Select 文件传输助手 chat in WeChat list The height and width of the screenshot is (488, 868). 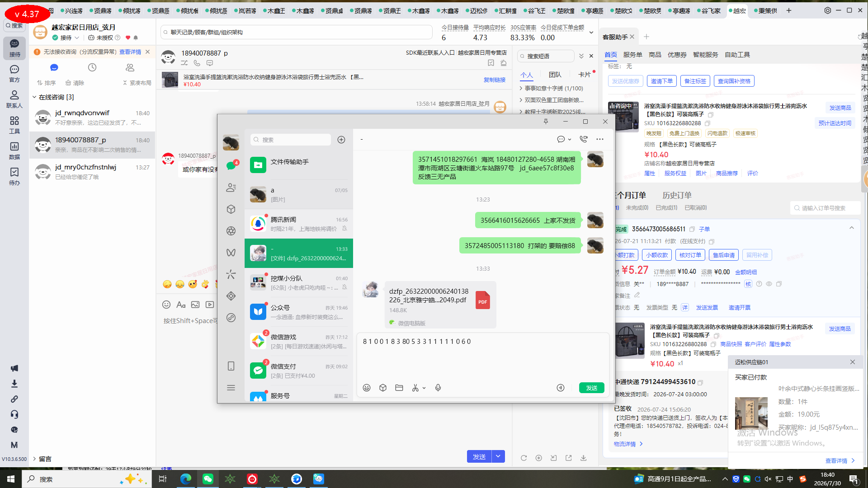point(299,165)
